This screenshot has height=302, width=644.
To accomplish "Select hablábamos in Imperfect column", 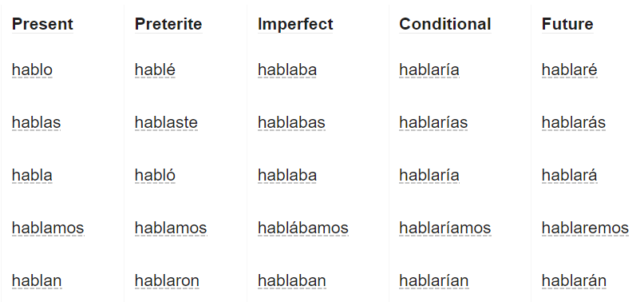I will pos(303,228).
